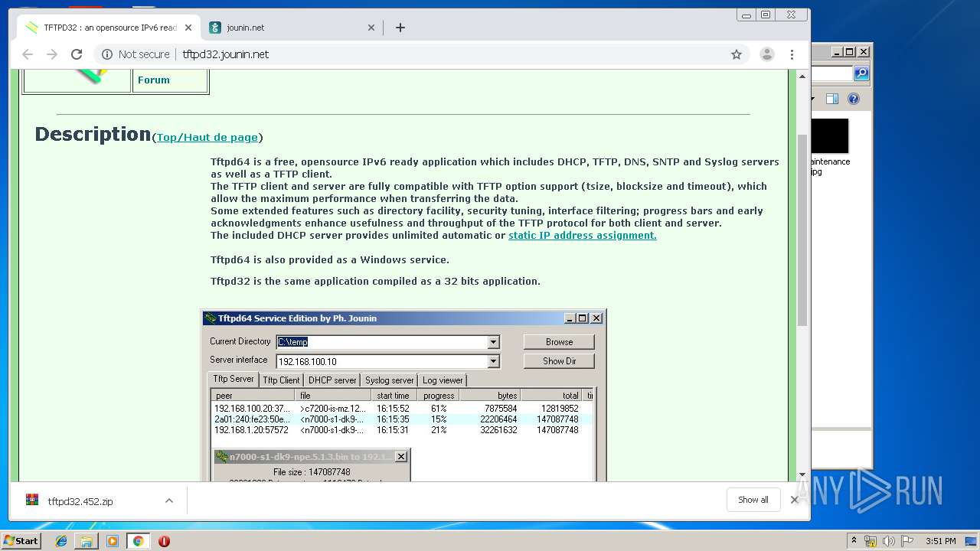This screenshot has height=551, width=980.
Task: Select row with peer 192.168.100.20:37
Action: point(402,409)
